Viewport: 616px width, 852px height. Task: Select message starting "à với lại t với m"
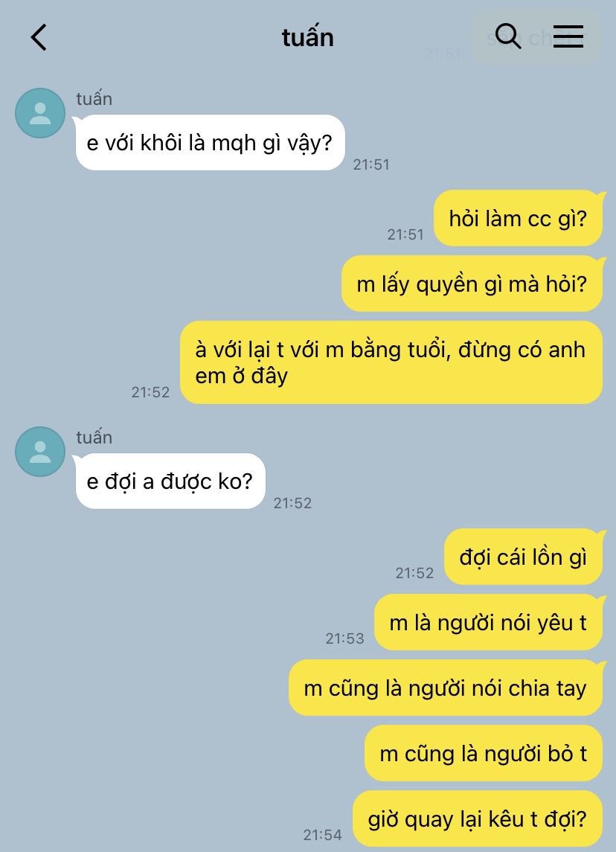point(391,362)
